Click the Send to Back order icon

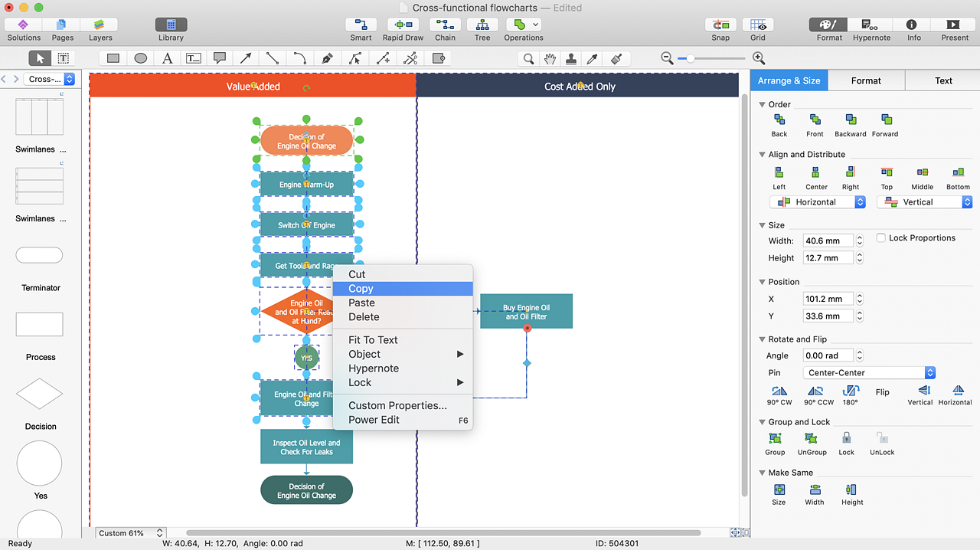tap(779, 119)
